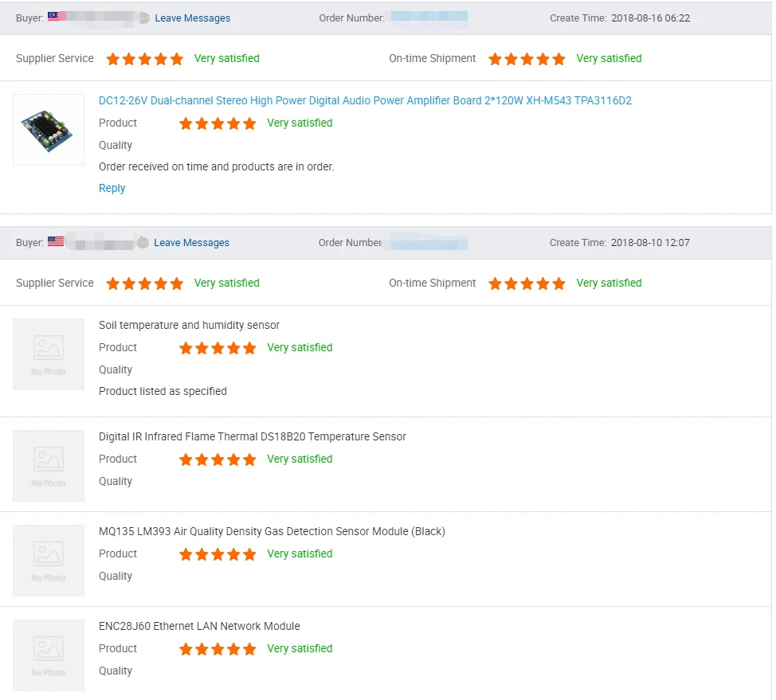Click the US flag next to second buyer
The height and width of the screenshot is (700, 776).
click(x=56, y=241)
